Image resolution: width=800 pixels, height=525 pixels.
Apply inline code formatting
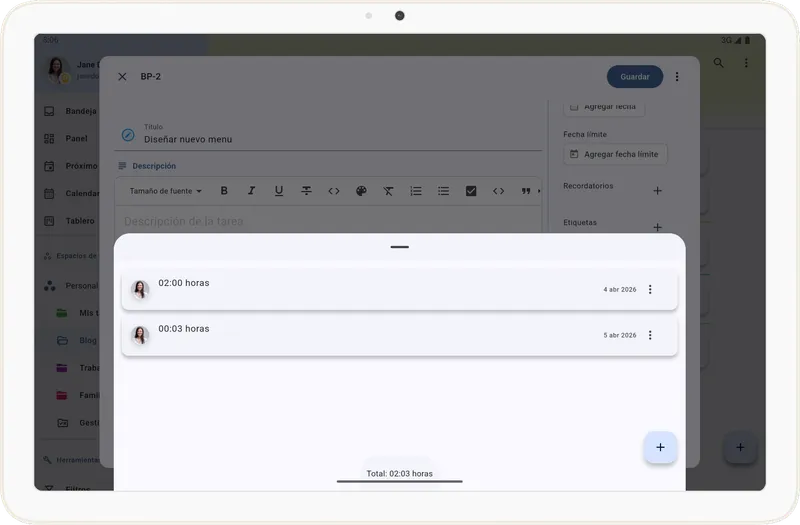pos(334,191)
